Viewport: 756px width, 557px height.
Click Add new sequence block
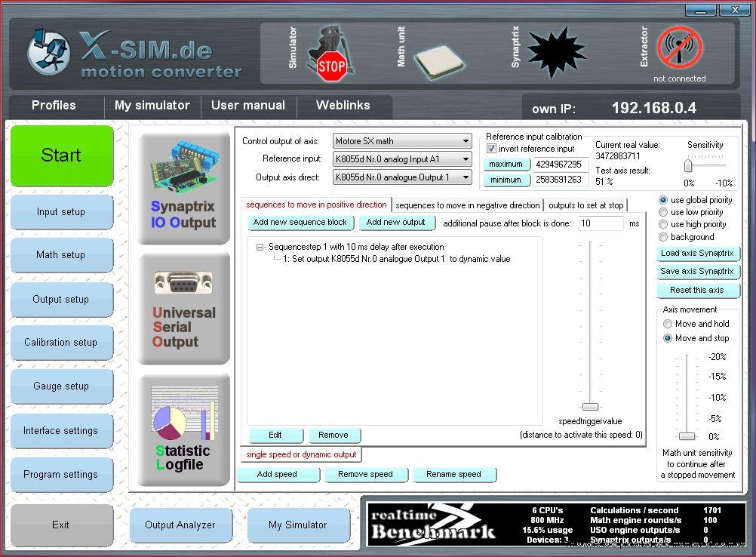click(x=300, y=223)
